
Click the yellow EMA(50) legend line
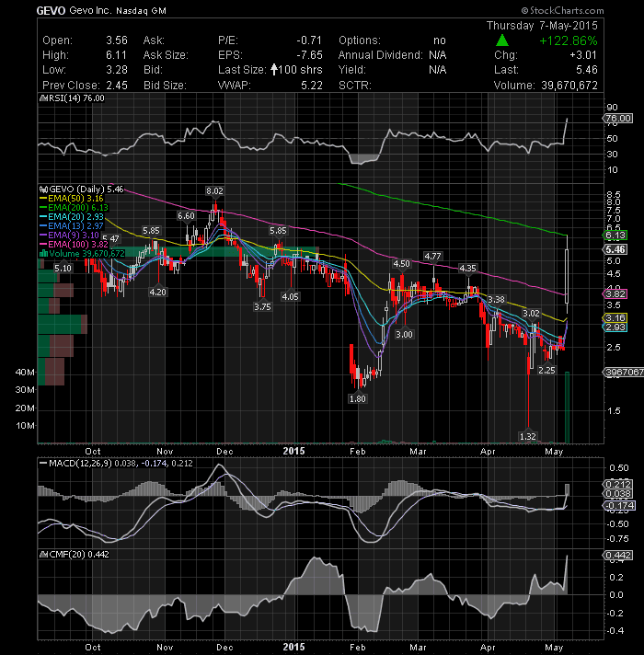(43, 199)
